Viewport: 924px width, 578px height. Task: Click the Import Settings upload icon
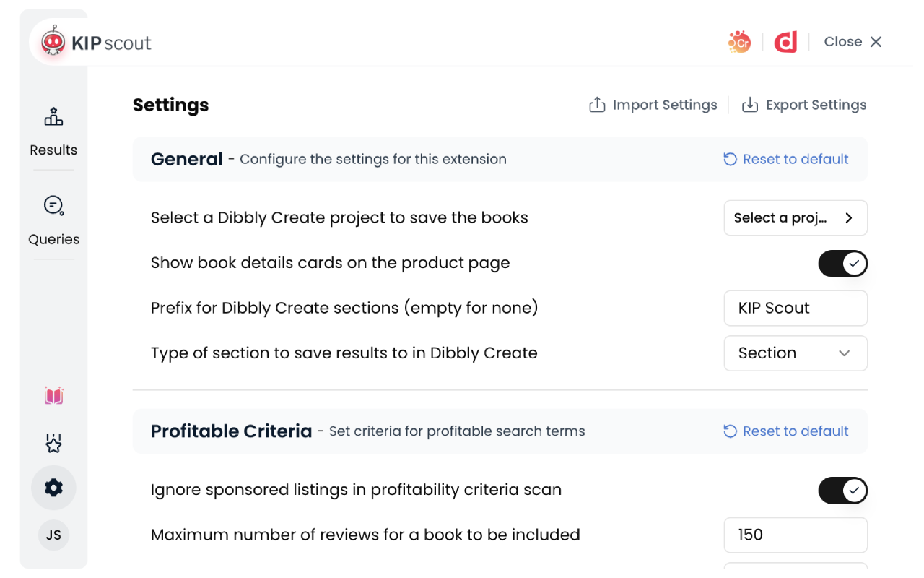coord(597,105)
